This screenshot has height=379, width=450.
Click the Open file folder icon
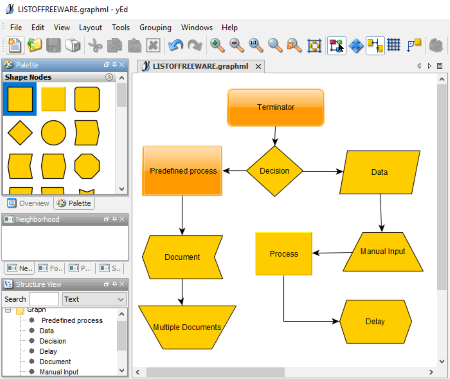34,45
